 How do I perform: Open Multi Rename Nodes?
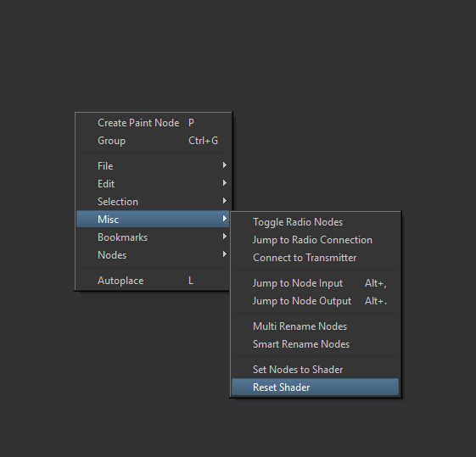315,326
